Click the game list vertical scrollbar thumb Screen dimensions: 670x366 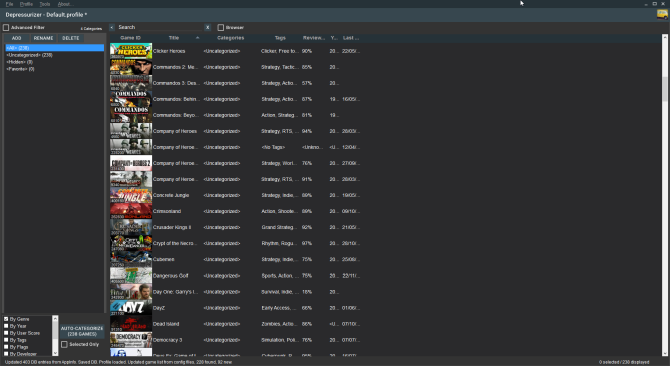[x=664, y=89]
